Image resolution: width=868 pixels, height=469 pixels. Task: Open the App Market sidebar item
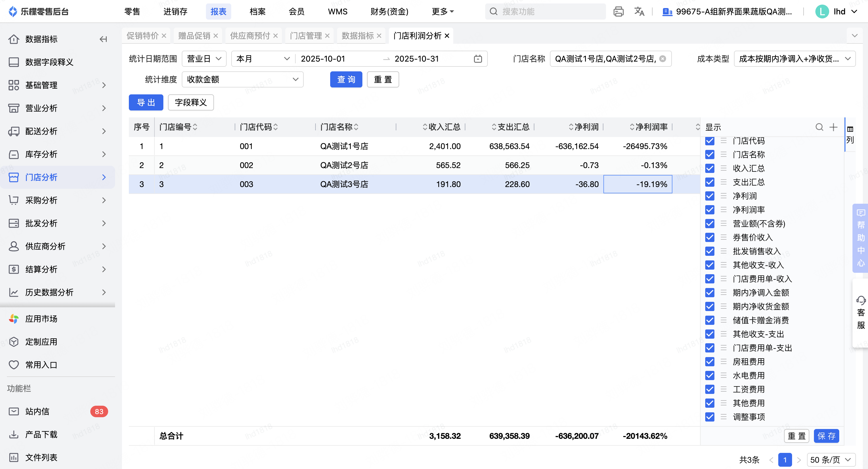[41, 319]
